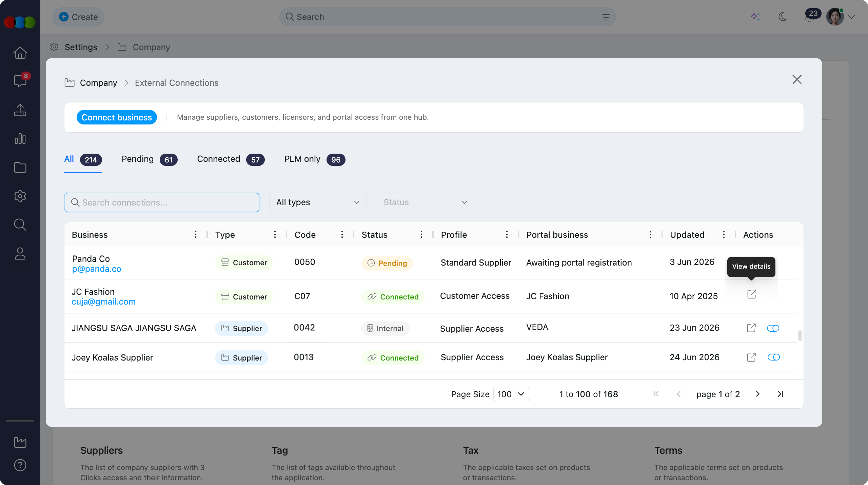Click the Connect business button

[117, 117]
